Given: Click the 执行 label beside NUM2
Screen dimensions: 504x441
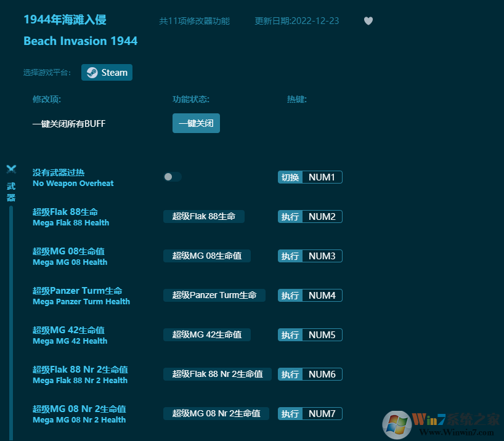Looking at the screenshot, I should 290,217.
